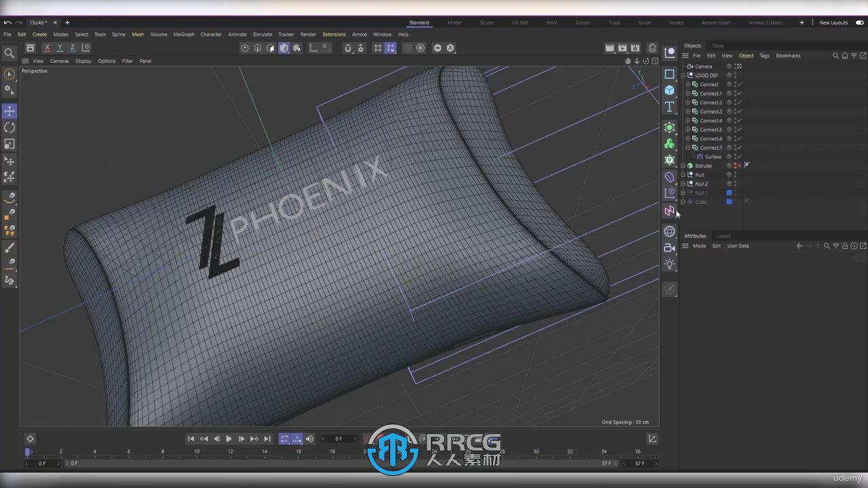Select the Rotate tool in left toolbar
Viewport: 868px width, 488px height.
coord(9,127)
